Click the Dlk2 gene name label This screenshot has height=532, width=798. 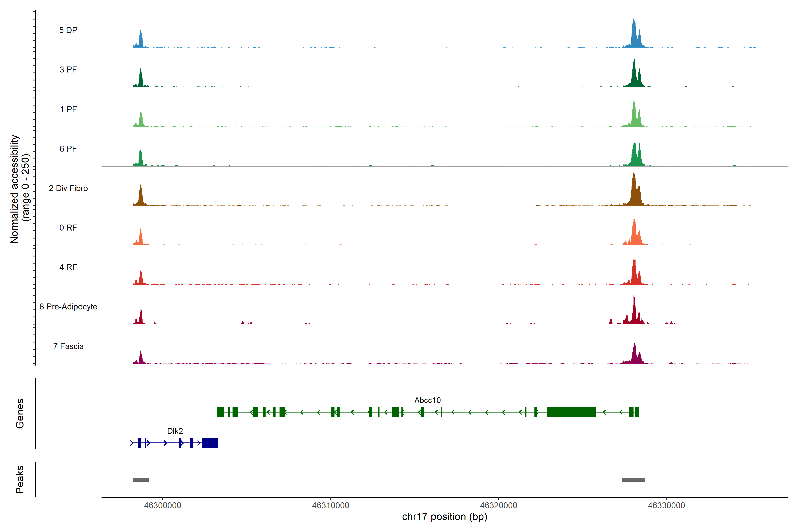click(x=175, y=431)
